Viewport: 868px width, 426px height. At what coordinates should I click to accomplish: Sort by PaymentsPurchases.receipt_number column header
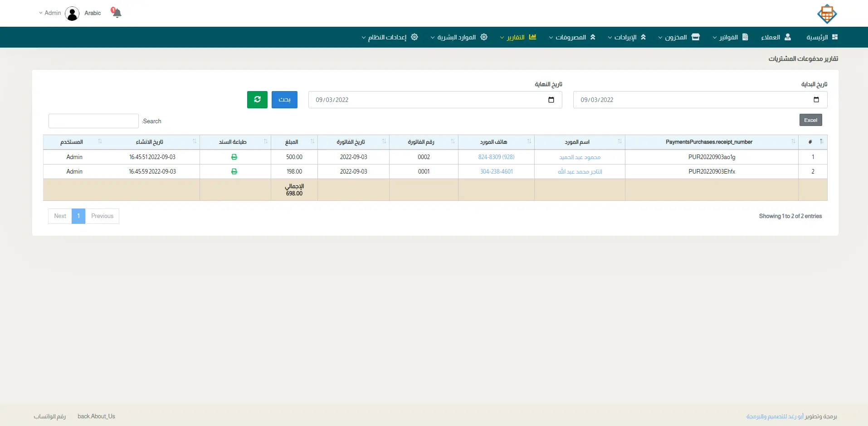coord(709,142)
